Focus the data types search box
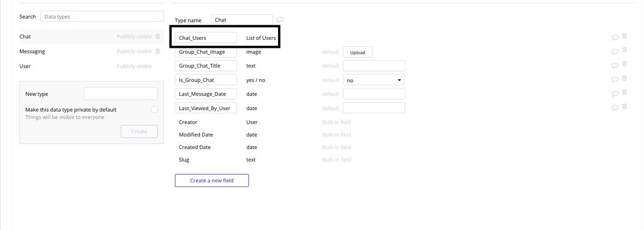644x230 pixels. coord(102,17)
